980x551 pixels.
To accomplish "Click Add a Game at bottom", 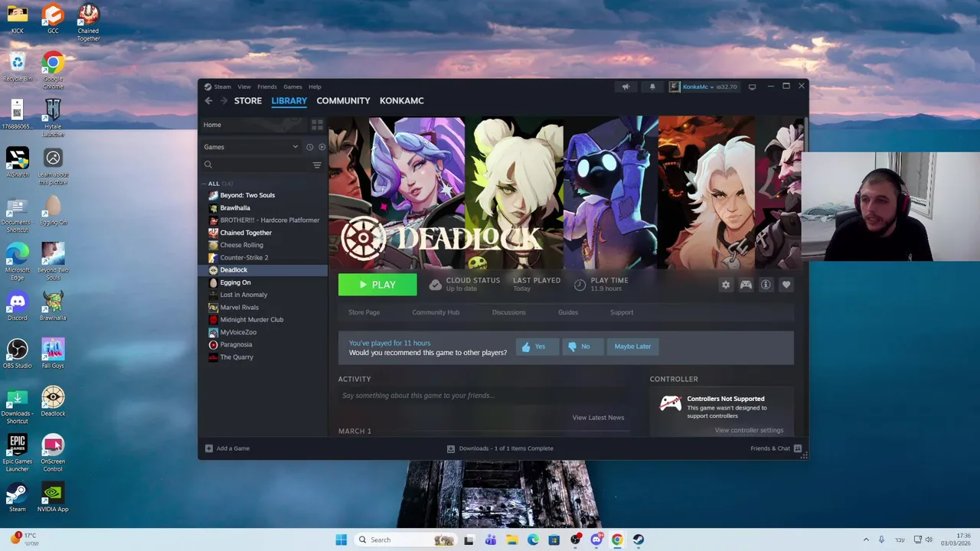I will pyautogui.click(x=227, y=448).
